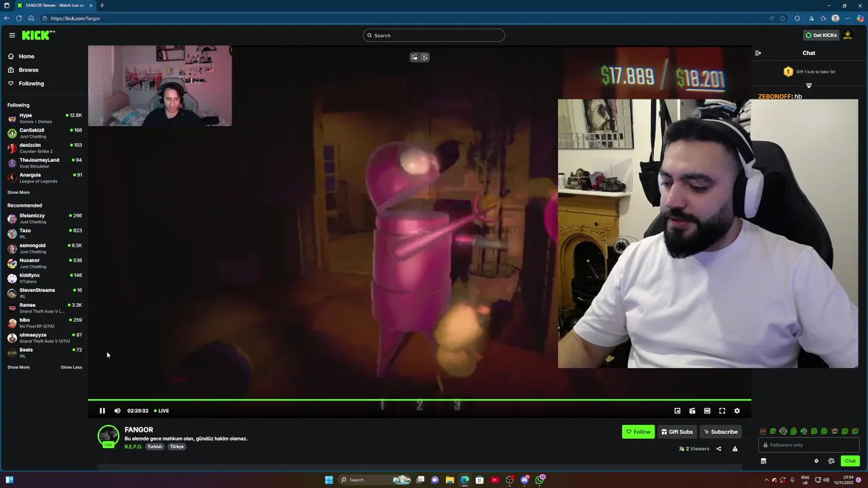Viewport: 868px width, 488px height.
Task: Reload the page in browser
Action: (19, 18)
